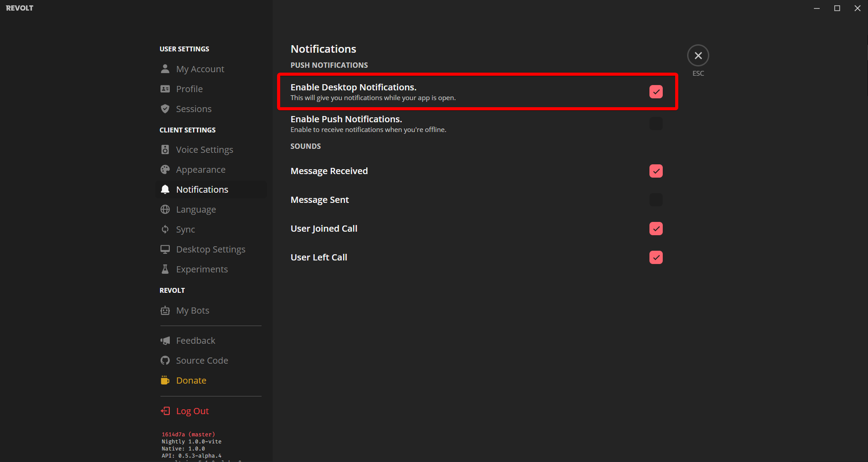The height and width of the screenshot is (462, 868).
Task: Open the Source Code link
Action: click(x=211, y=360)
